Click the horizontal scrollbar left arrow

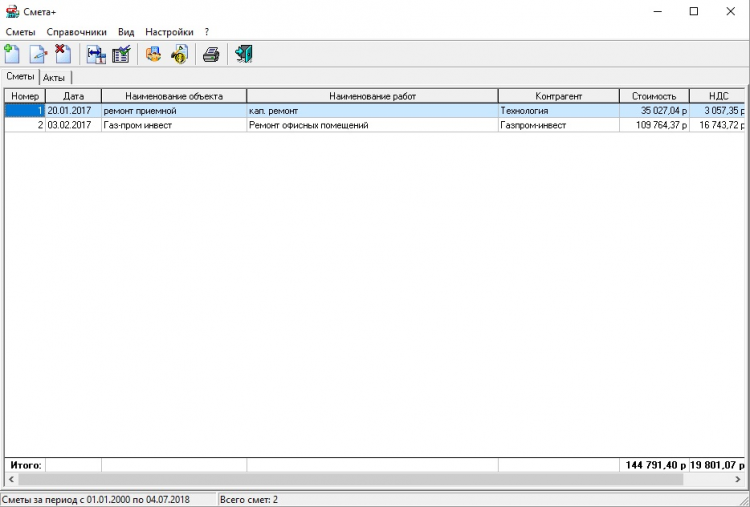(11, 479)
